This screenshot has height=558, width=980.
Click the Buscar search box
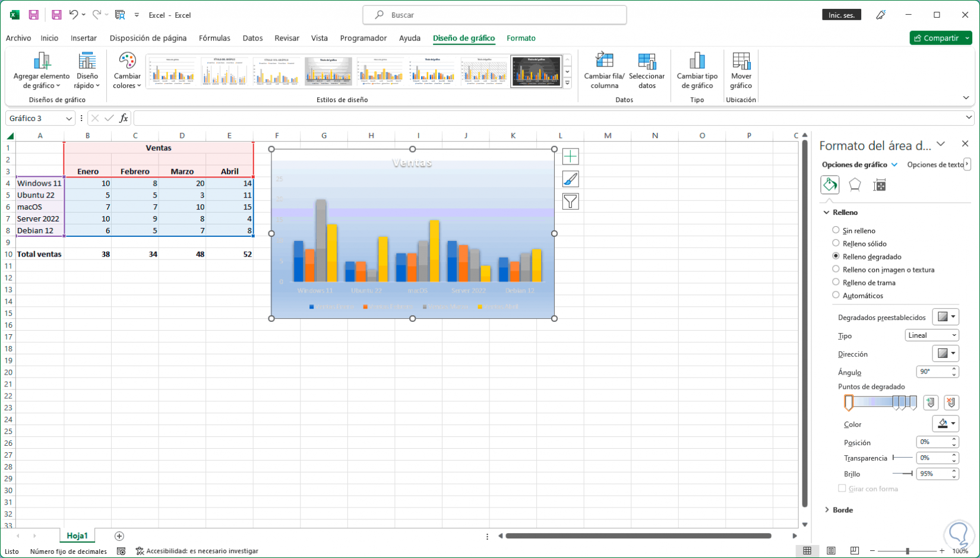click(x=494, y=15)
